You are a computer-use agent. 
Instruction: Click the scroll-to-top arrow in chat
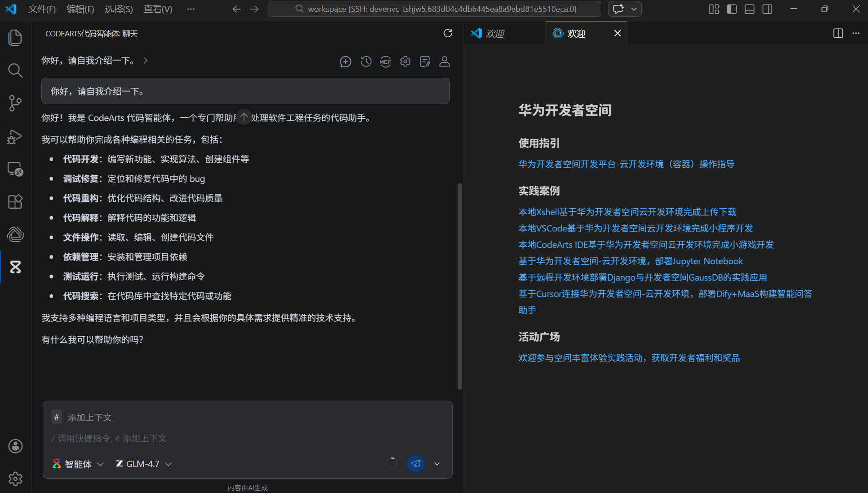(244, 117)
